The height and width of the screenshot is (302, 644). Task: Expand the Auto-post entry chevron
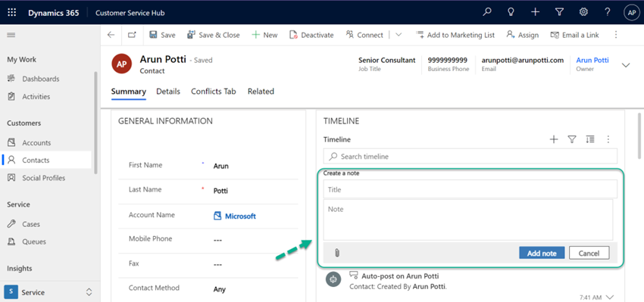[609, 297]
